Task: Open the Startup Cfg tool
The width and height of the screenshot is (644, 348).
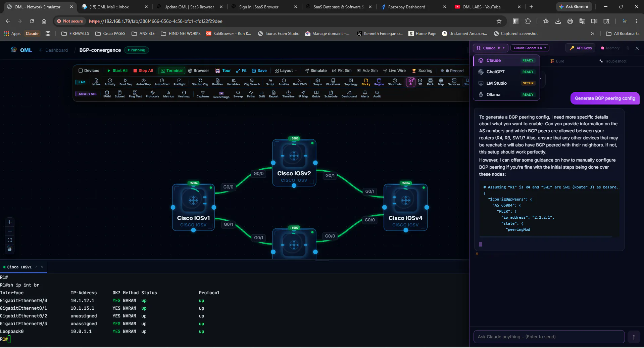Action: coord(200,82)
